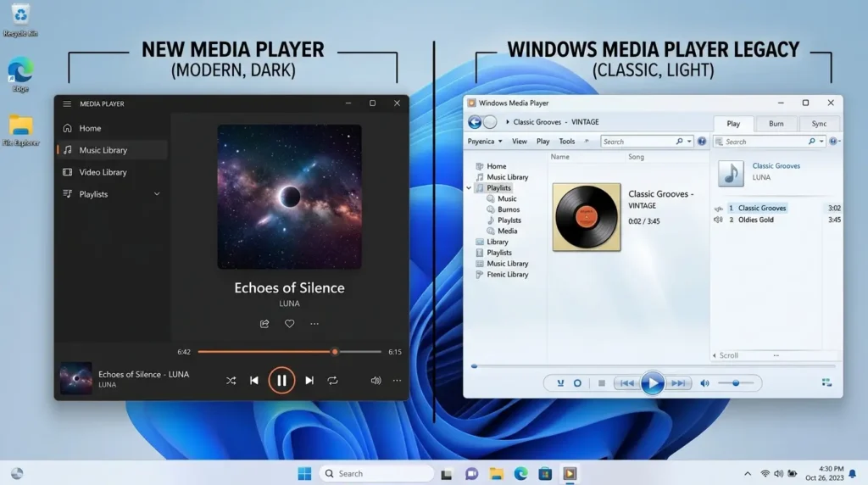Click the music note album icon in list pane
This screenshot has height=485, width=868.
coord(731,173)
